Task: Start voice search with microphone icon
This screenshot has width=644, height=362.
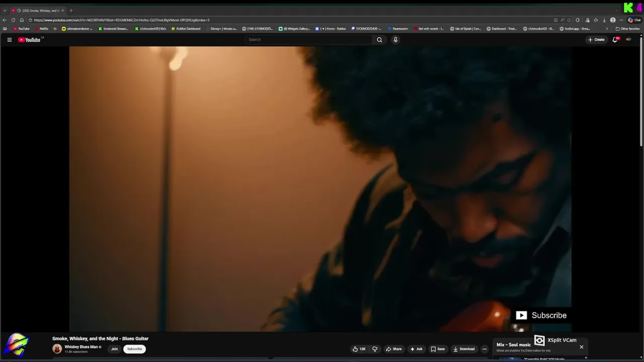Action: pos(395,40)
